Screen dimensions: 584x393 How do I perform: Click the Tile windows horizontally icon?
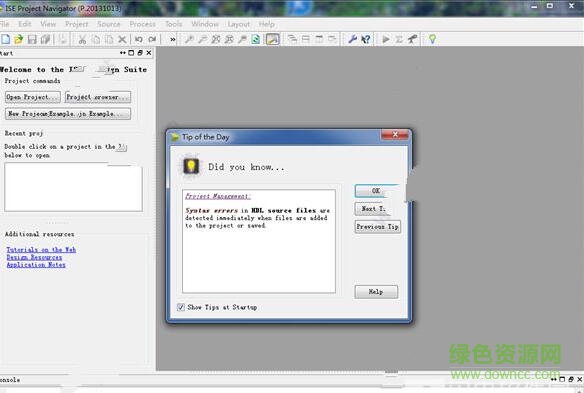306,39
